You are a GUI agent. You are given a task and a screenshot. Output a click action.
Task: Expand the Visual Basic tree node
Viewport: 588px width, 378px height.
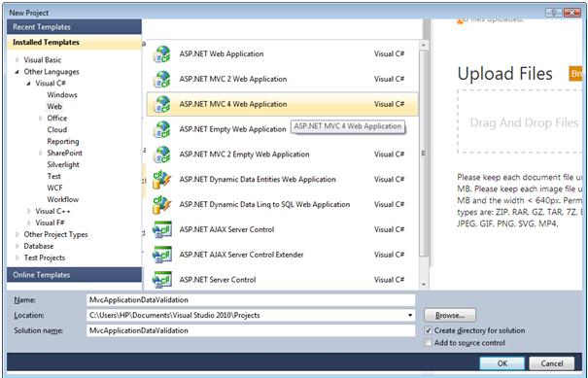17,60
